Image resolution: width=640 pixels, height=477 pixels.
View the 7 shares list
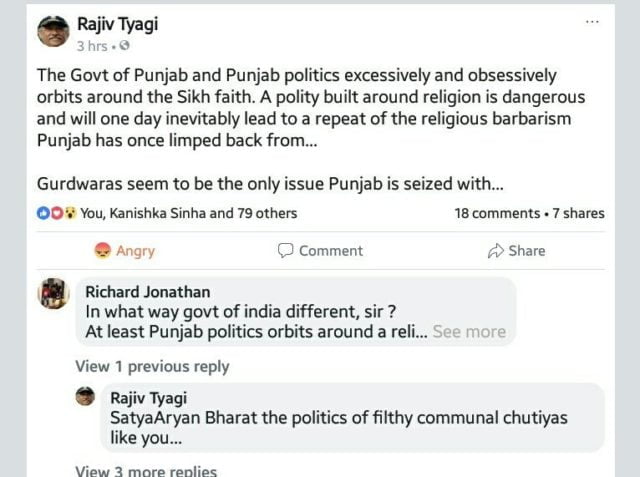578,213
